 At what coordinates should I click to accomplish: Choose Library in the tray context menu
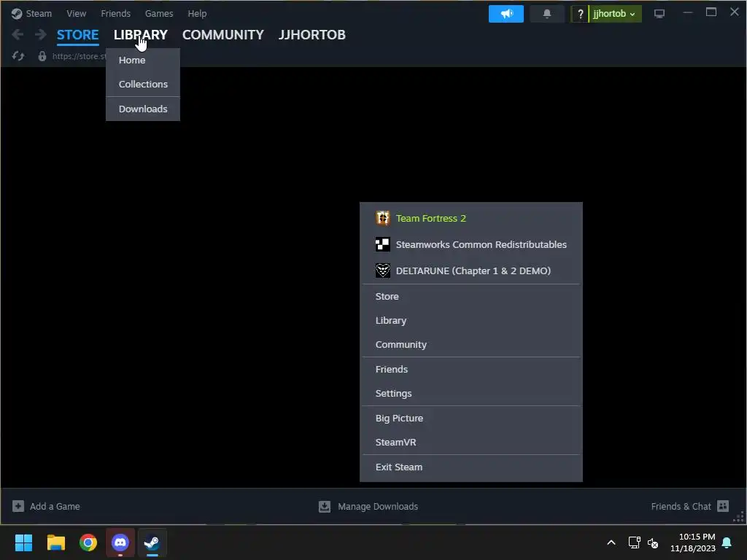click(471, 321)
